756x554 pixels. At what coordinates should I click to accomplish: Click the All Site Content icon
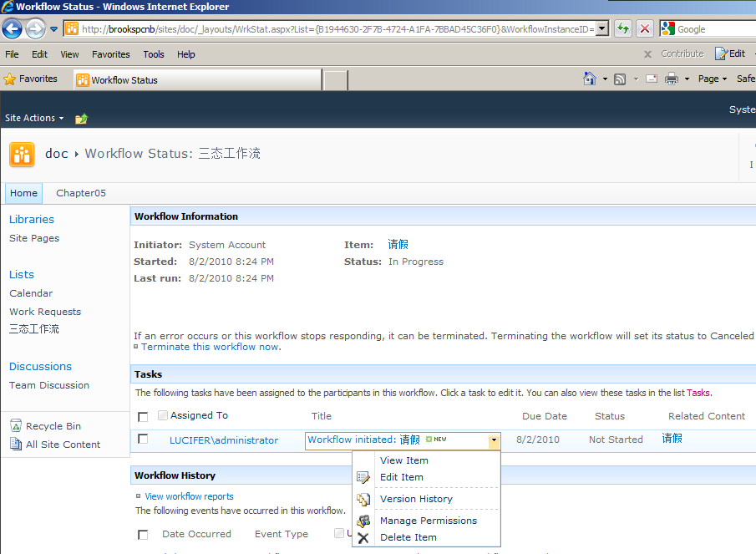pos(16,444)
